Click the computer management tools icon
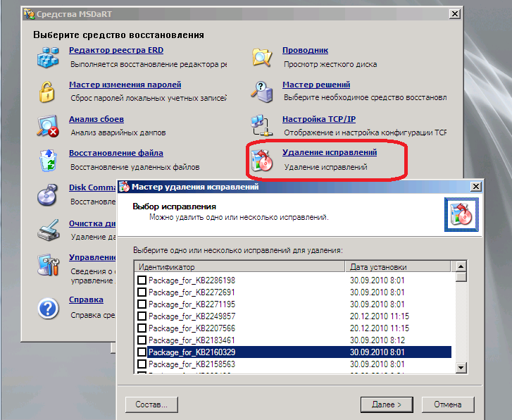 (49, 265)
